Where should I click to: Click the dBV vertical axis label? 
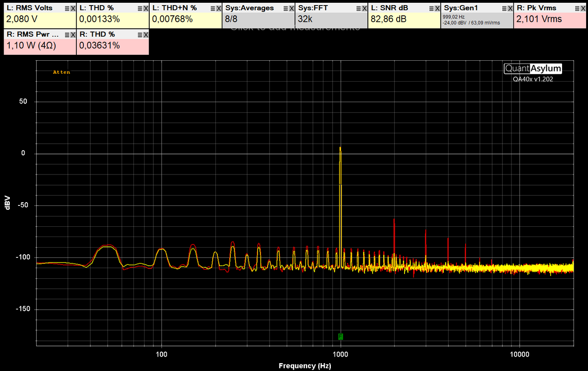pos(8,203)
